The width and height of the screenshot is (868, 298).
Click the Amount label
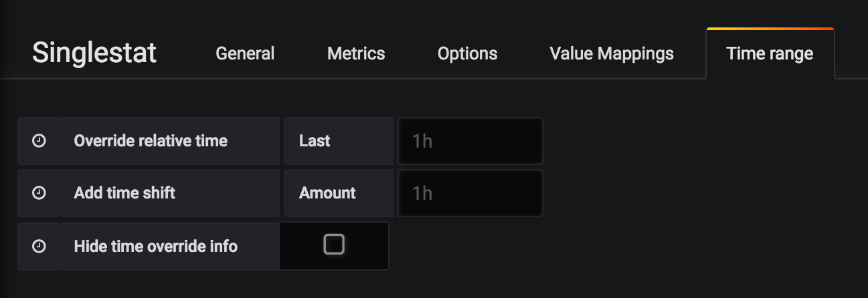(x=327, y=193)
